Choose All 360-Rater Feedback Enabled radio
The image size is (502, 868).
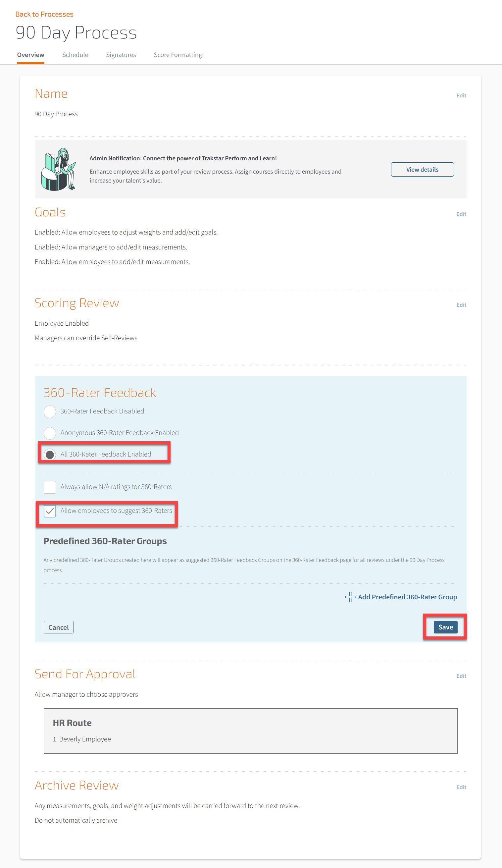coord(50,454)
